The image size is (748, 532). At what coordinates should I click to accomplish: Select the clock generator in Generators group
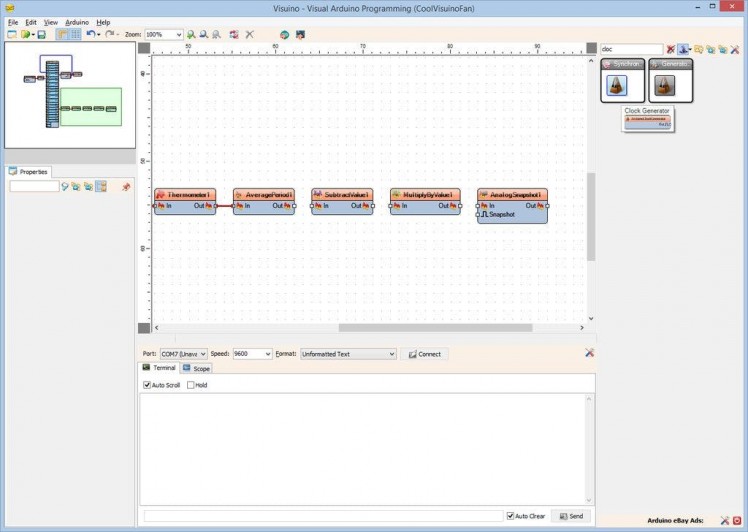(664, 85)
